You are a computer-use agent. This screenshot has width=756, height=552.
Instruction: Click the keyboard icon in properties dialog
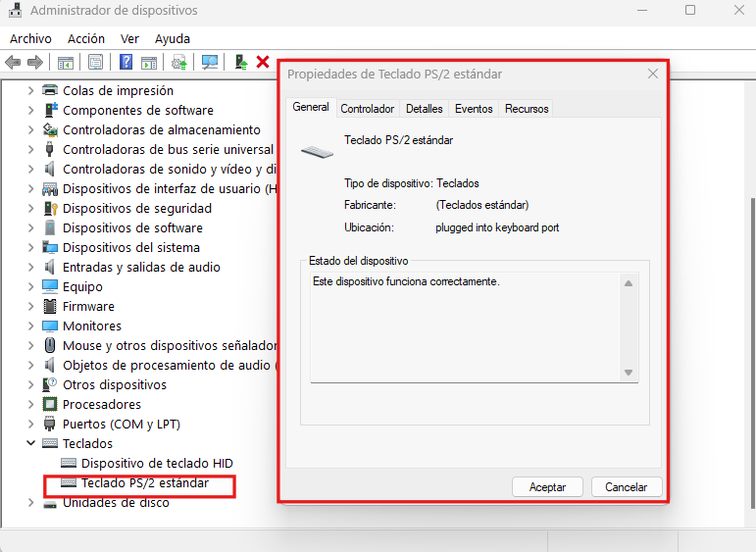[x=317, y=152]
